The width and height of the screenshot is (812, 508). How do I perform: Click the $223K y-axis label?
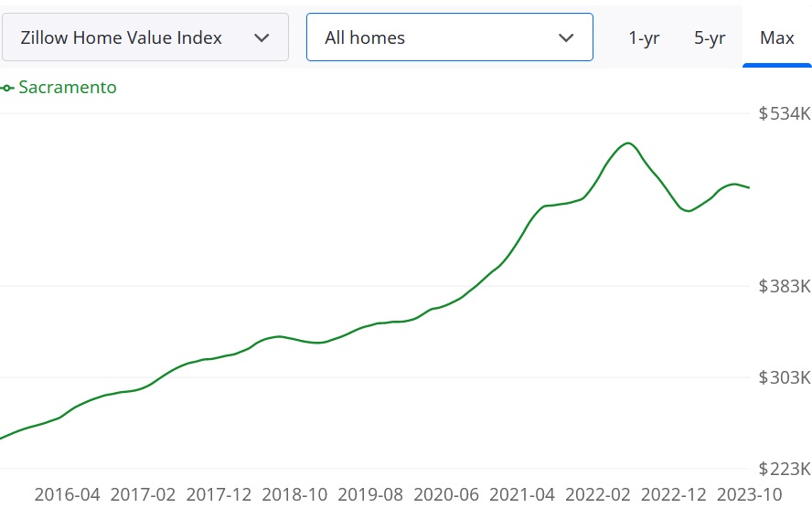pyautogui.click(x=785, y=469)
